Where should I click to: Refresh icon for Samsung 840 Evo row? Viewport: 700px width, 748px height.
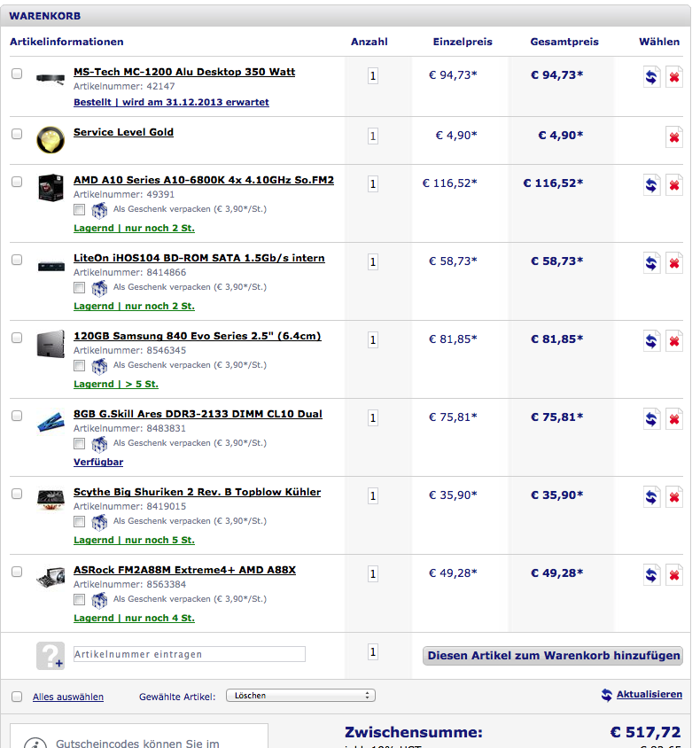(651, 340)
